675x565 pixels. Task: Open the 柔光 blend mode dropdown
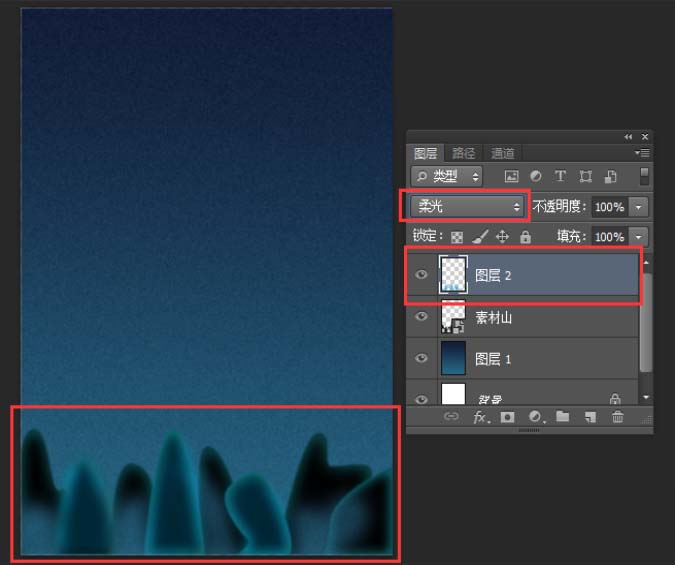(x=467, y=206)
